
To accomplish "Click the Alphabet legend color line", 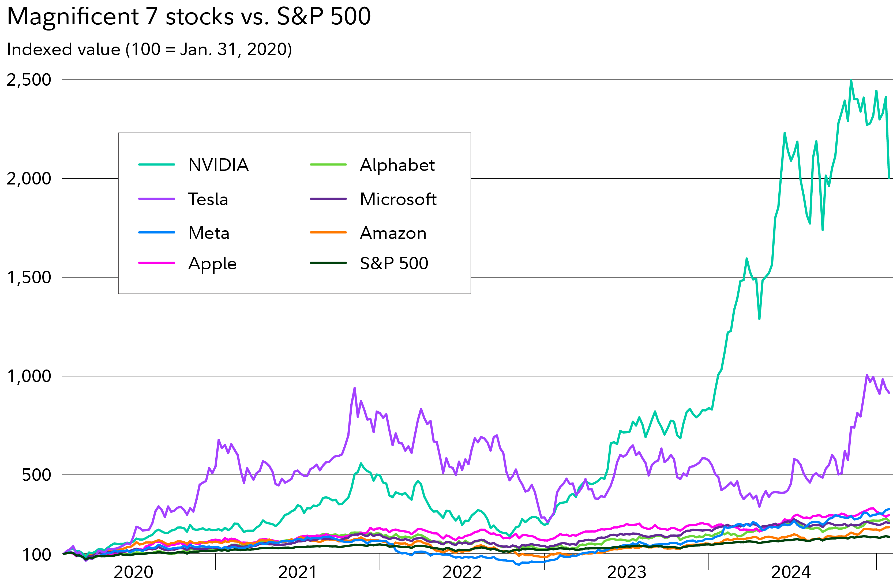I will pyautogui.click(x=328, y=165).
